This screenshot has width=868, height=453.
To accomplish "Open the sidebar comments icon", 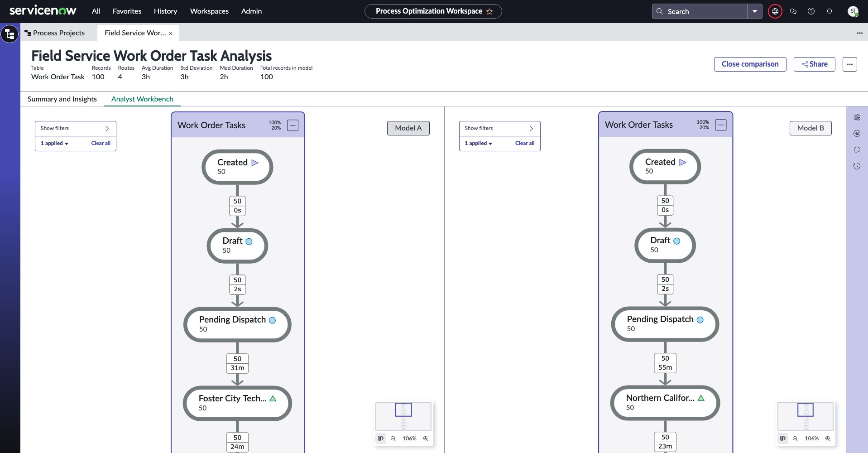I will pos(857,150).
